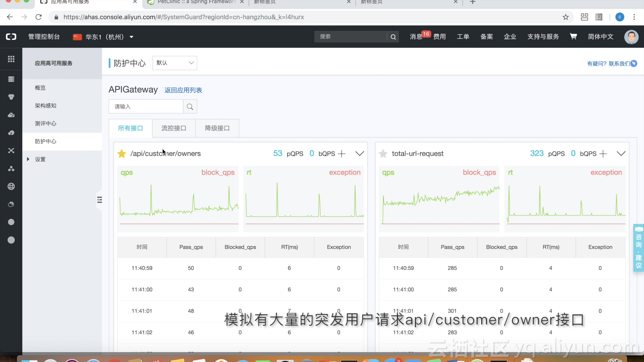Expand the 设置 sidebar item

(x=40, y=159)
